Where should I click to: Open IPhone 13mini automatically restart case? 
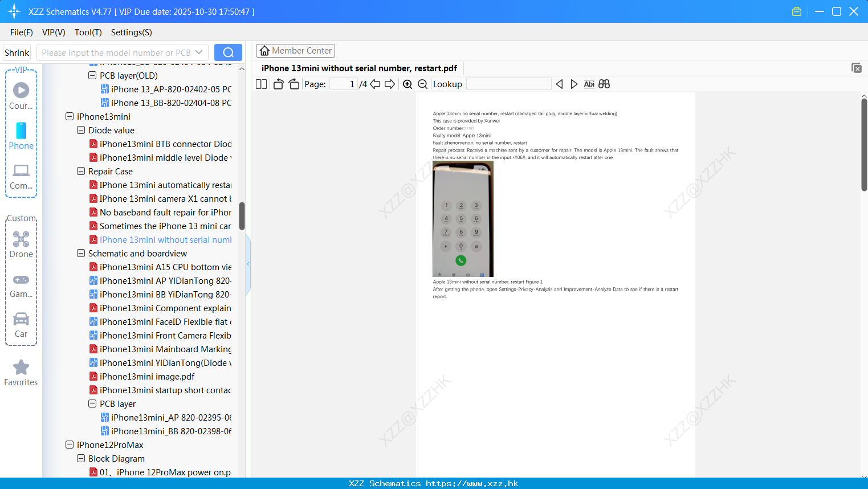pyautogui.click(x=161, y=185)
